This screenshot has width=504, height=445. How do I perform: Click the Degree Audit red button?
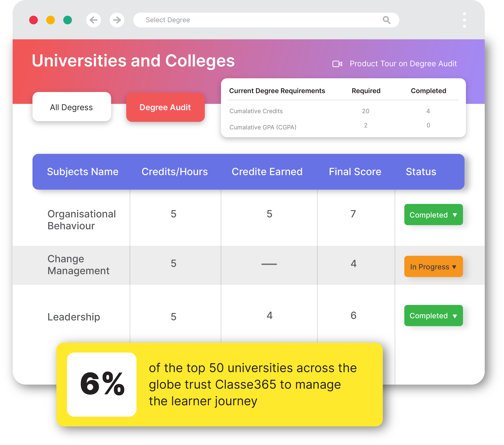click(x=165, y=107)
